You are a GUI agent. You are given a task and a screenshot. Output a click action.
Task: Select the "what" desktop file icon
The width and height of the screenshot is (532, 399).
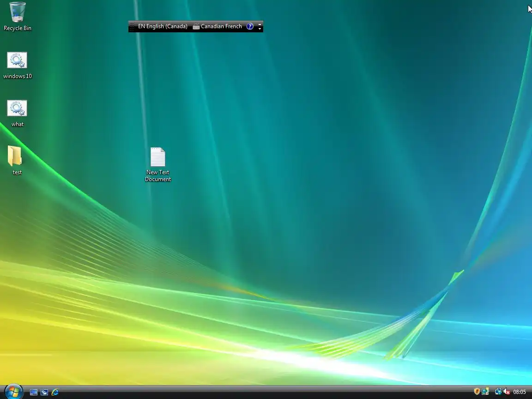pyautogui.click(x=17, y=113)
